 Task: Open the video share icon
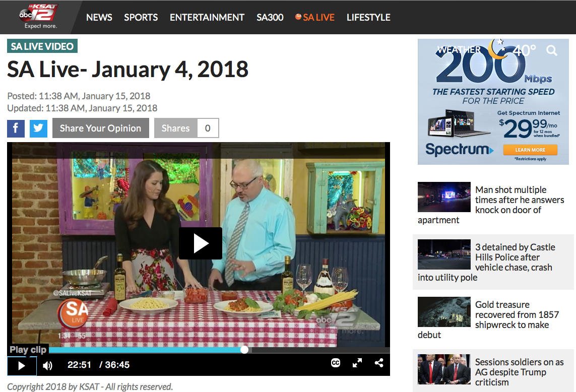tap(379, 363)
